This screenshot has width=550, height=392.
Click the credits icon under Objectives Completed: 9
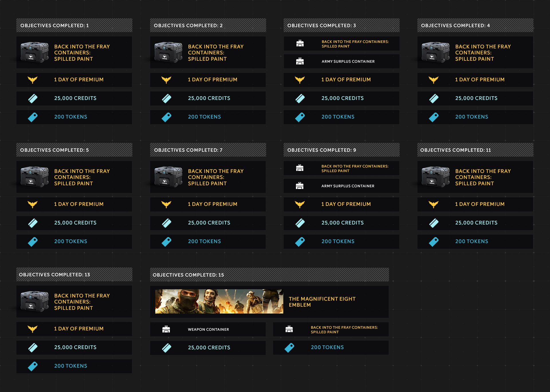300,223
